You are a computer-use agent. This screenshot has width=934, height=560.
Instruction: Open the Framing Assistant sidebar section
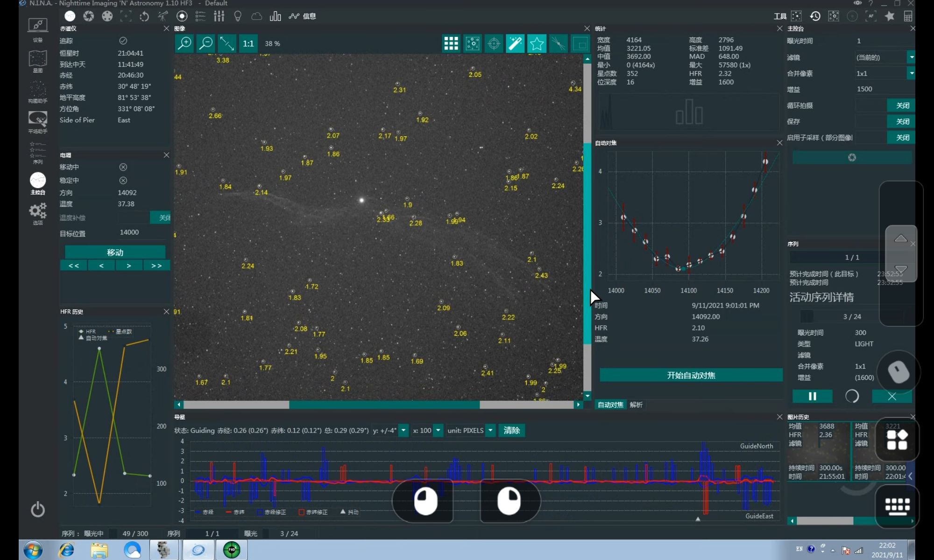click(x=38, y=92)
